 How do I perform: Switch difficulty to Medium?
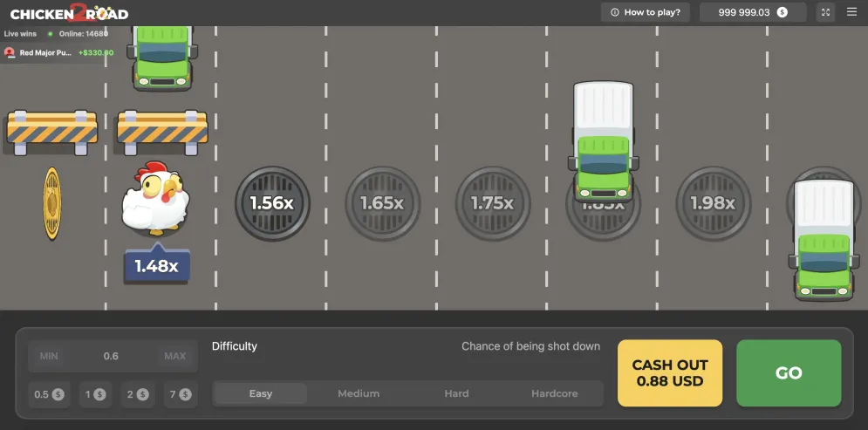359,393
